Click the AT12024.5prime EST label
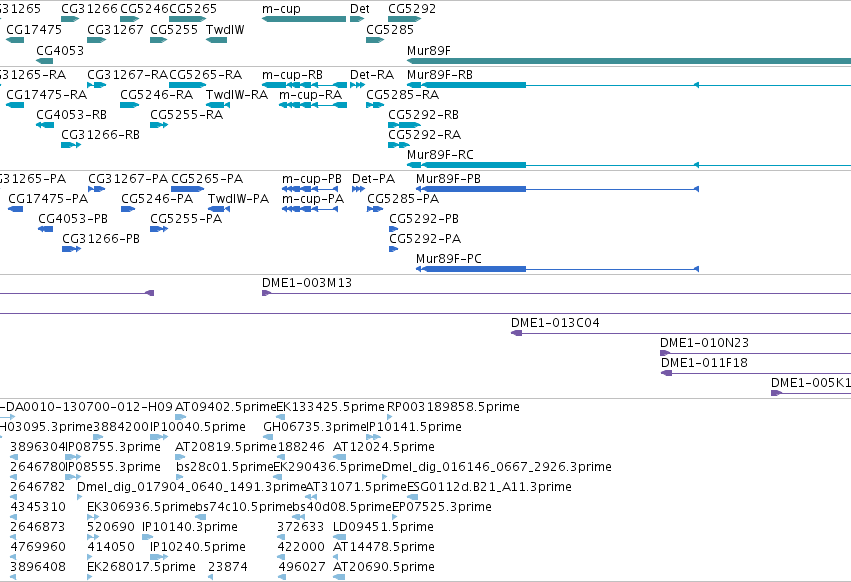The height and width of the screenshot is (582, 851). point(384,447)
